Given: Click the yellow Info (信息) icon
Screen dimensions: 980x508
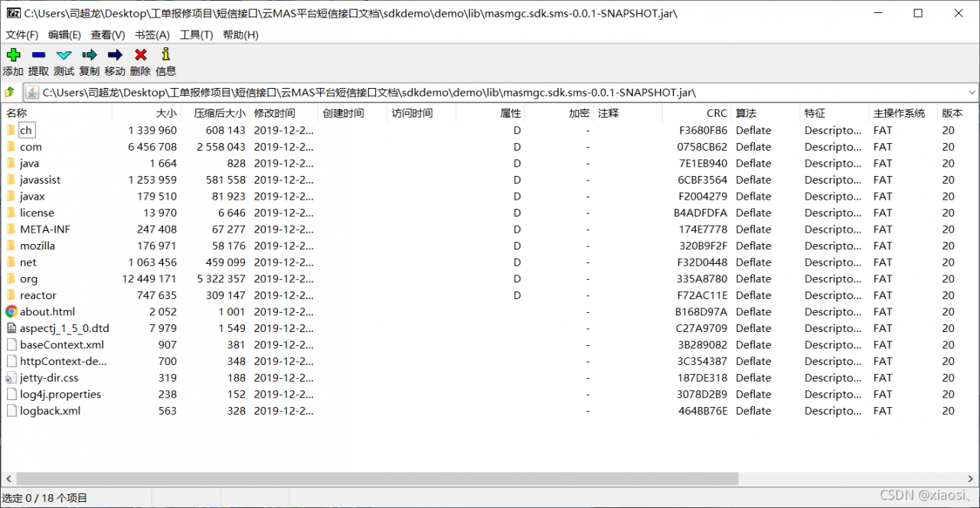Looking at the screenshot, I should pyautogui.click(x=165, y=55).
